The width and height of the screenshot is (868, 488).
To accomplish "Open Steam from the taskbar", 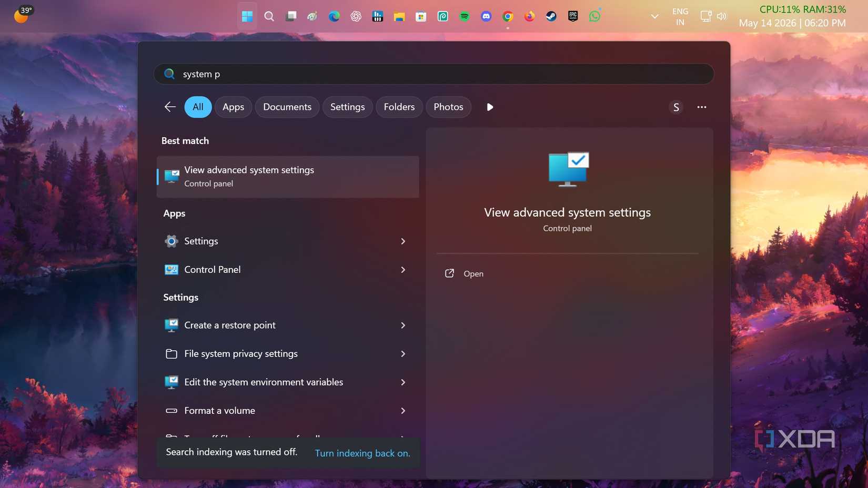I will click(551, 16).
